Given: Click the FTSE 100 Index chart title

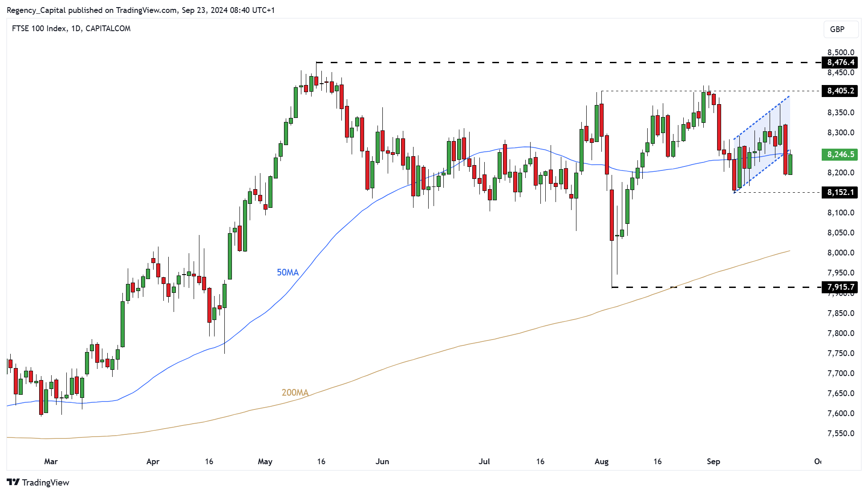Looking at the screenshot, I should click(71, 28).
